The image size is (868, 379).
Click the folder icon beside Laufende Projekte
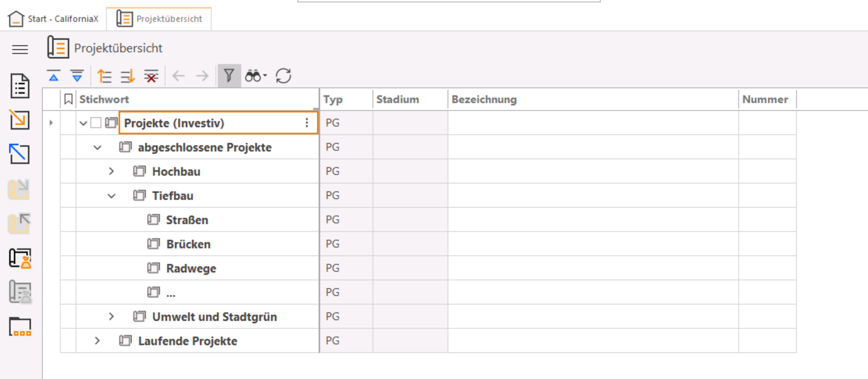pos(125,341)
